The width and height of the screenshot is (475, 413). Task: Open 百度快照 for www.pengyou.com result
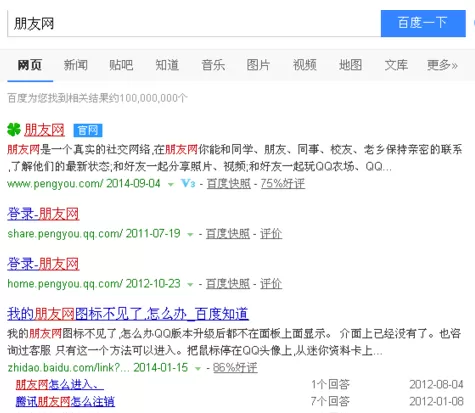[x=229, y=183]
